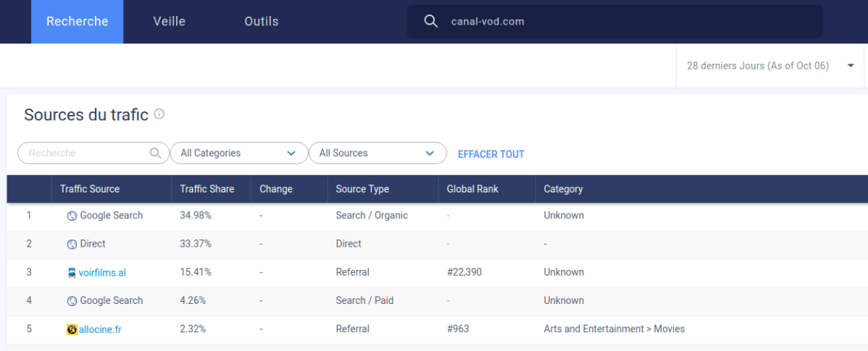Viewport: 868px width, 351px height.
Task: Click globe icon of paid Google Search row
Action: pos(72,301)
